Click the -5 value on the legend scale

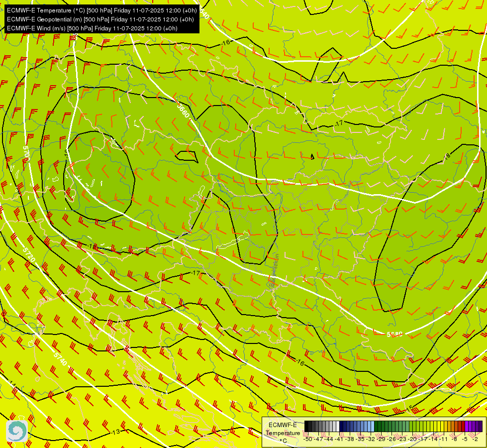465,439
